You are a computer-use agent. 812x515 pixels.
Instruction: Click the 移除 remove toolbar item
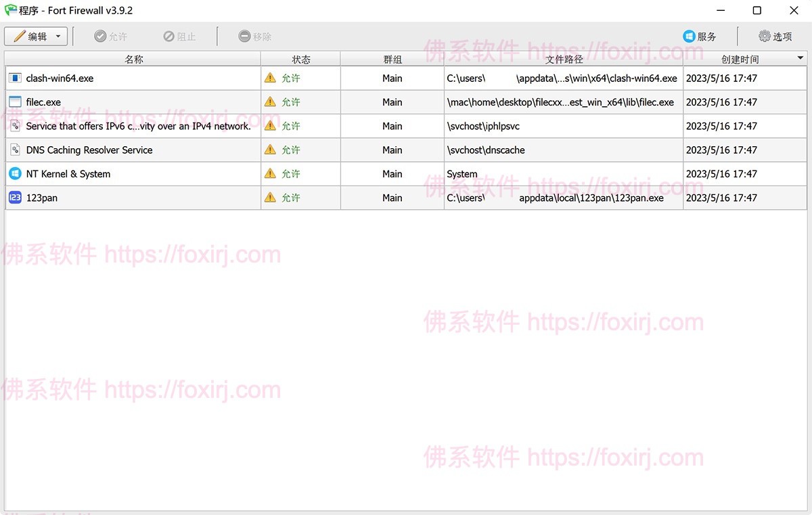coord(254,36)
